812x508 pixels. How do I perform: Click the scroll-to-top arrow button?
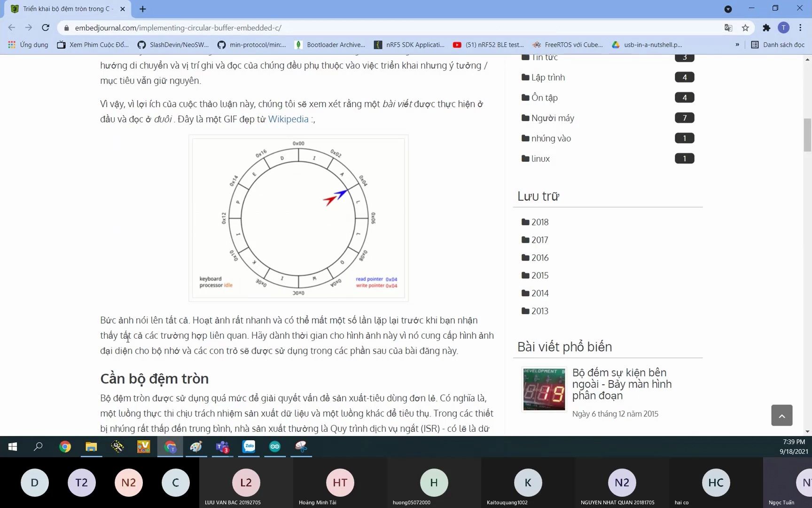[x=781, y=415]
